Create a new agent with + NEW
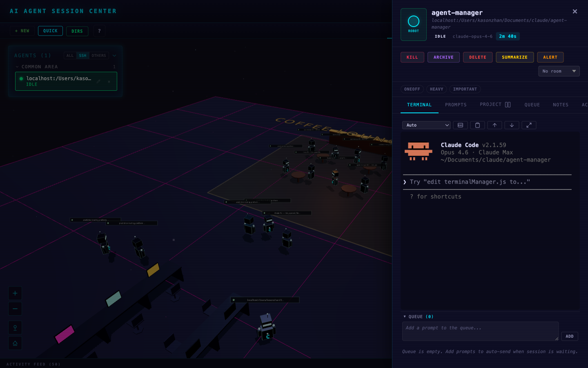Viewport: 588px width, 368px height. point(22,31)
